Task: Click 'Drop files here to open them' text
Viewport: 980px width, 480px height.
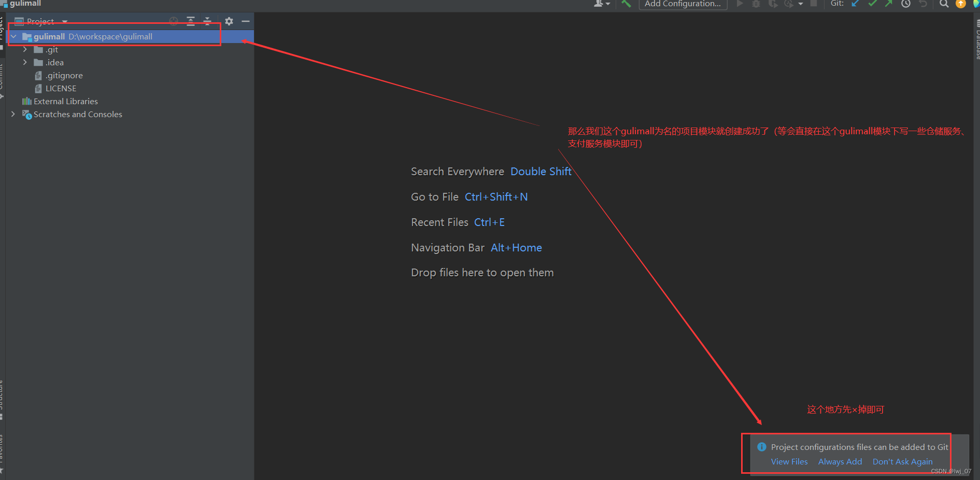Action: coord(482,273)
